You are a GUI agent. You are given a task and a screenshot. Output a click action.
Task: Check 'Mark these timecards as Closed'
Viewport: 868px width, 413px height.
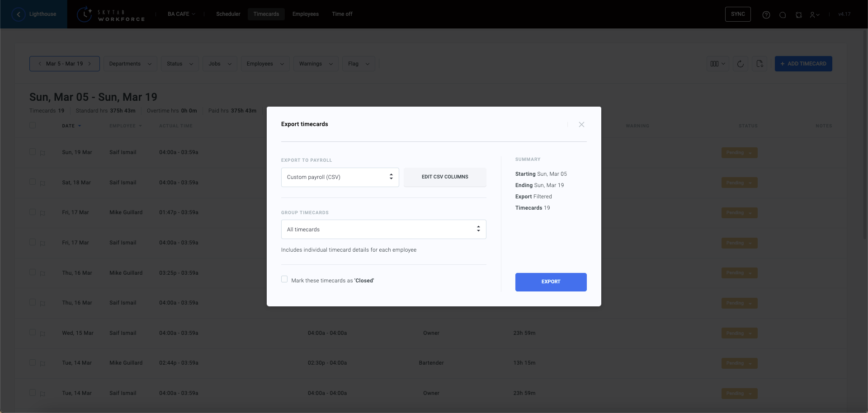pos(284,279)
